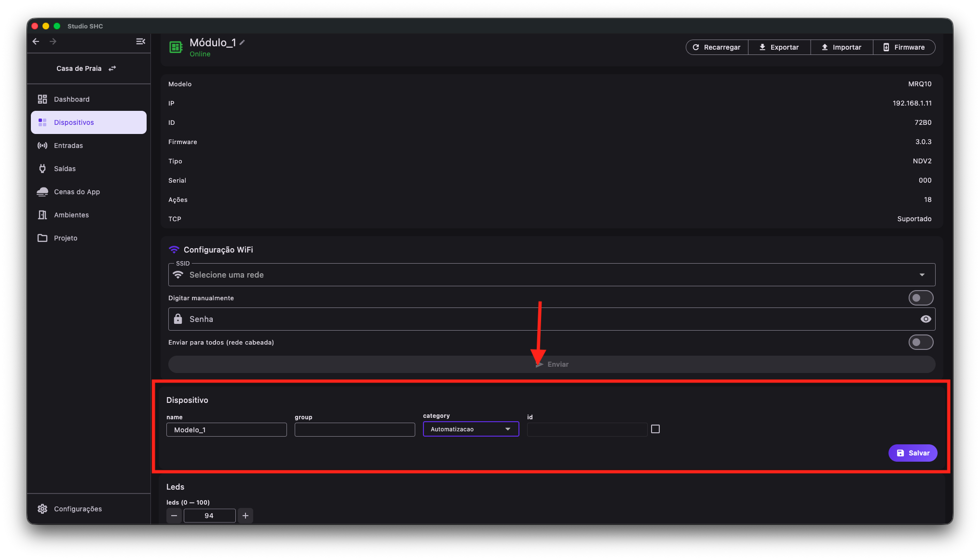Click the Ações value 18
The height and width of the screenshot is (560, 980).
point(928,200)
